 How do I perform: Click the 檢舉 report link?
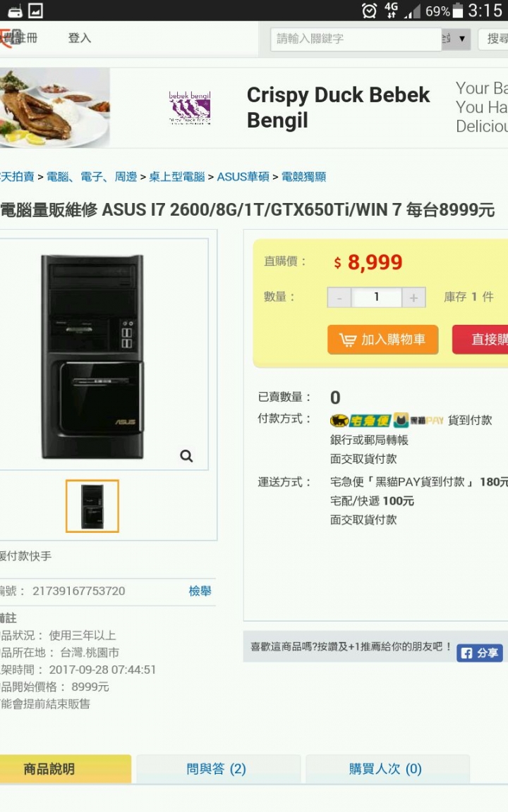(x=200, y=591)
